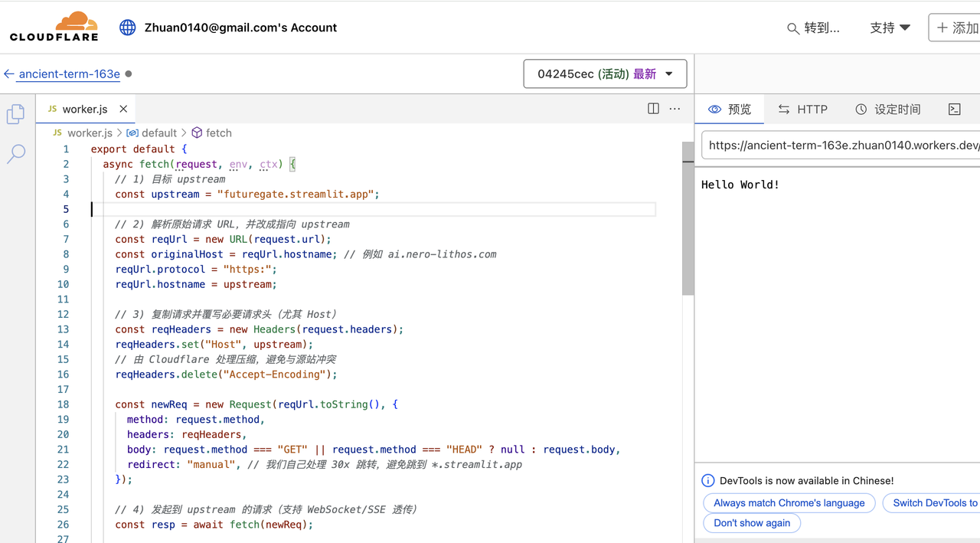Click reqHeaders.delete line 16 code

[x=226, y=375]
